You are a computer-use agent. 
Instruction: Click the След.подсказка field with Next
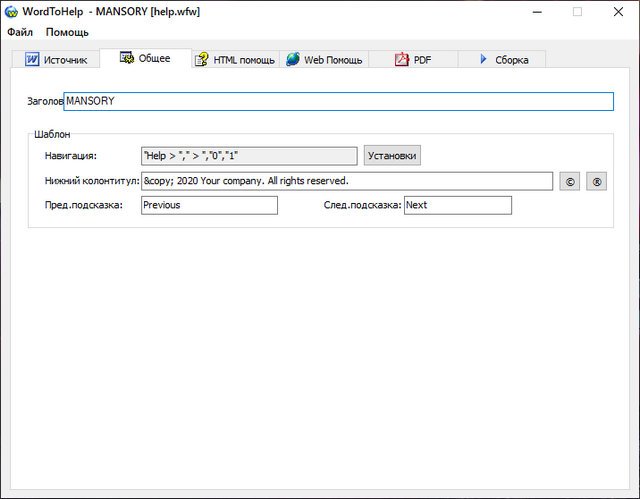[457, 205]
